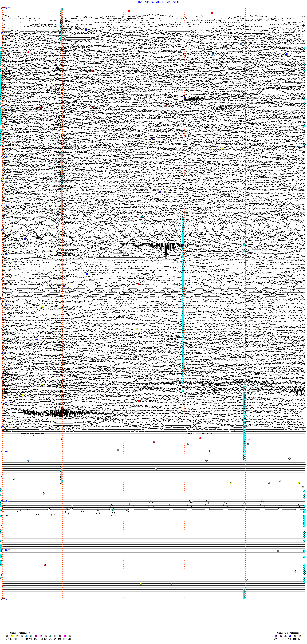Select the pale BQ legend dot
This screenshot has height=644, width=307.
click(x=17, y=636)
